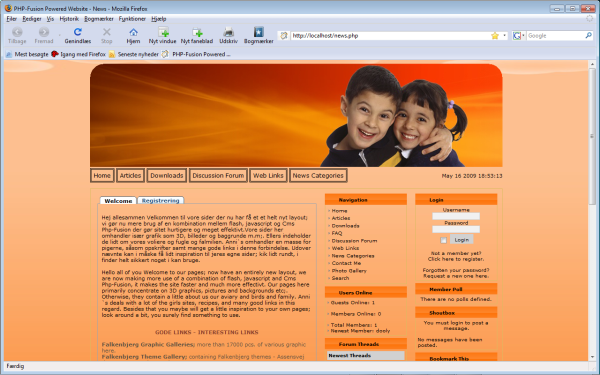This screenshot has width=600, height=375.
Task: Open Mest besøgte bookmarks folder
Action: point(27,54)
